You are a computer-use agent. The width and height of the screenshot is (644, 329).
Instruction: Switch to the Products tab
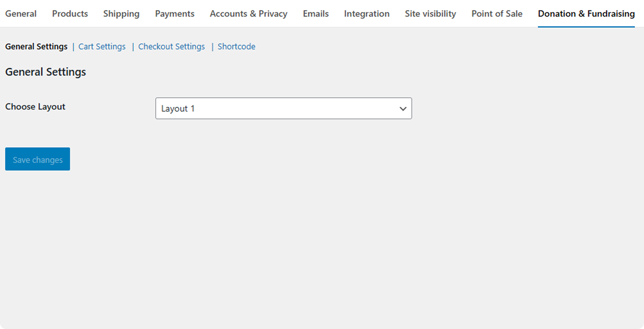pyautogui.click(x=70, y=14)
